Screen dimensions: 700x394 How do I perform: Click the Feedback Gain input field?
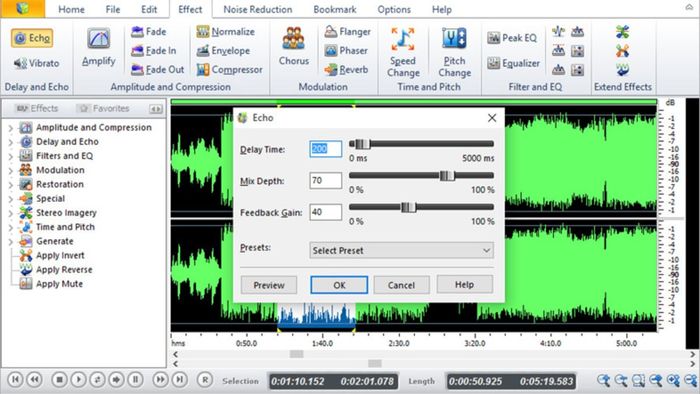[325, 212]
